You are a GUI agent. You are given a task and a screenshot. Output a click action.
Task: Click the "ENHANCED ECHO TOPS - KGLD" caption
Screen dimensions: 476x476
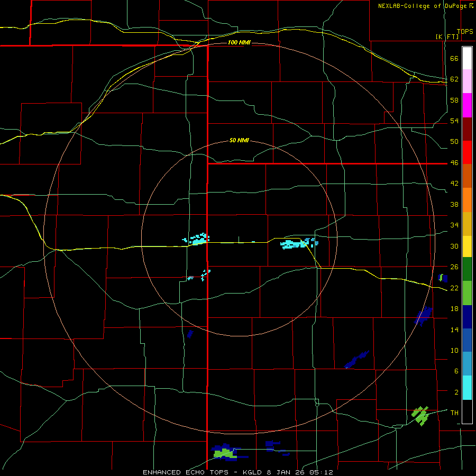click(x=203, y=472)
